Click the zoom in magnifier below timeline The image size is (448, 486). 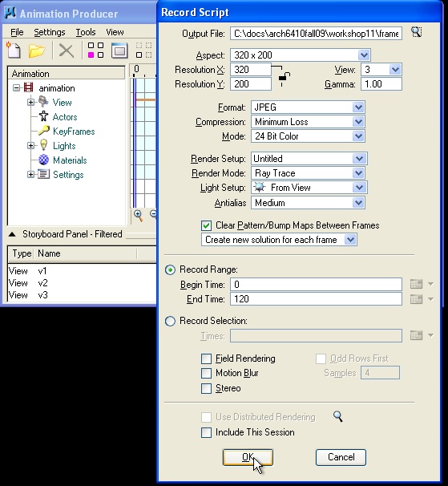[x=138, y=216]
